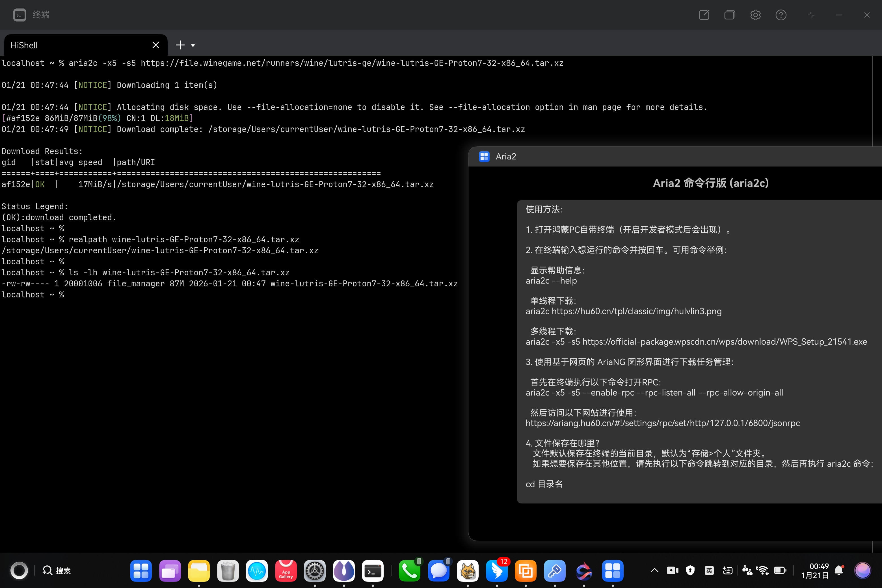The height and width of the screenshot is (588, 882).
Task: Open the security shield tray icon
Action: [x=690, y=570]
